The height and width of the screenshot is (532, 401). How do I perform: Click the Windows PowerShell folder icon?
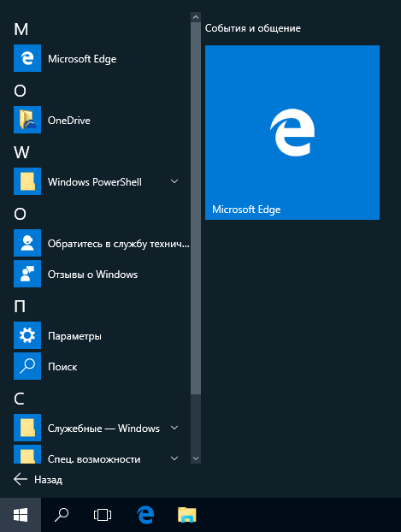click(27, 181)
